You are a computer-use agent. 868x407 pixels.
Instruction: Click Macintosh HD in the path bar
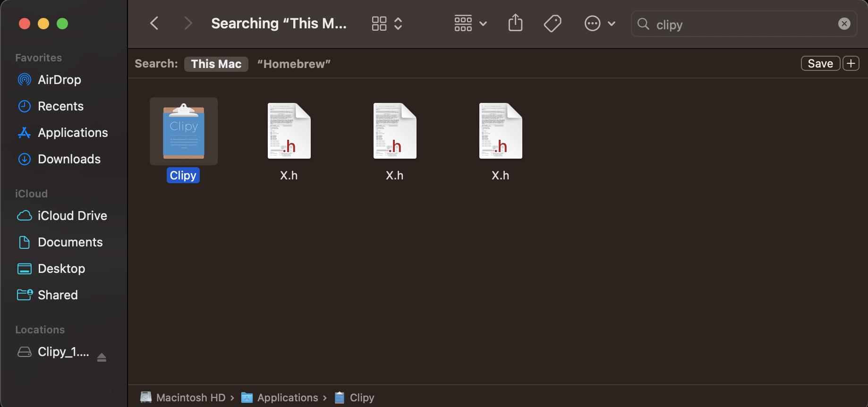[x=191, y=398]
